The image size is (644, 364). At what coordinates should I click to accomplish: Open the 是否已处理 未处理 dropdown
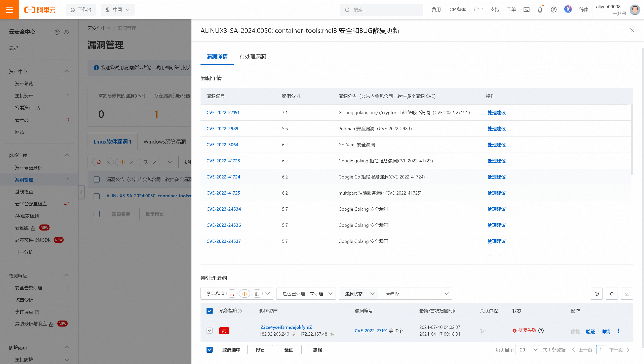click(x=306, y=294)
